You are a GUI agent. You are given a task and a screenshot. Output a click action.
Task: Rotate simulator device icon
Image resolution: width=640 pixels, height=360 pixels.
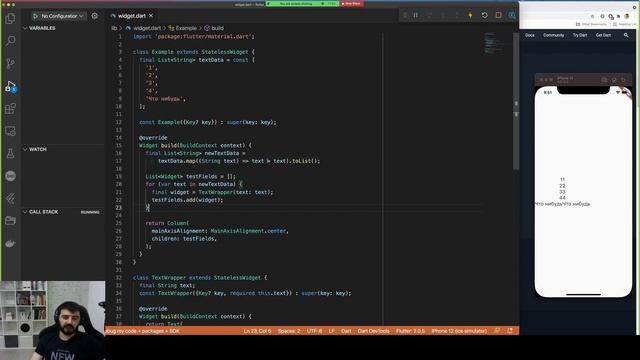(623, 80)
